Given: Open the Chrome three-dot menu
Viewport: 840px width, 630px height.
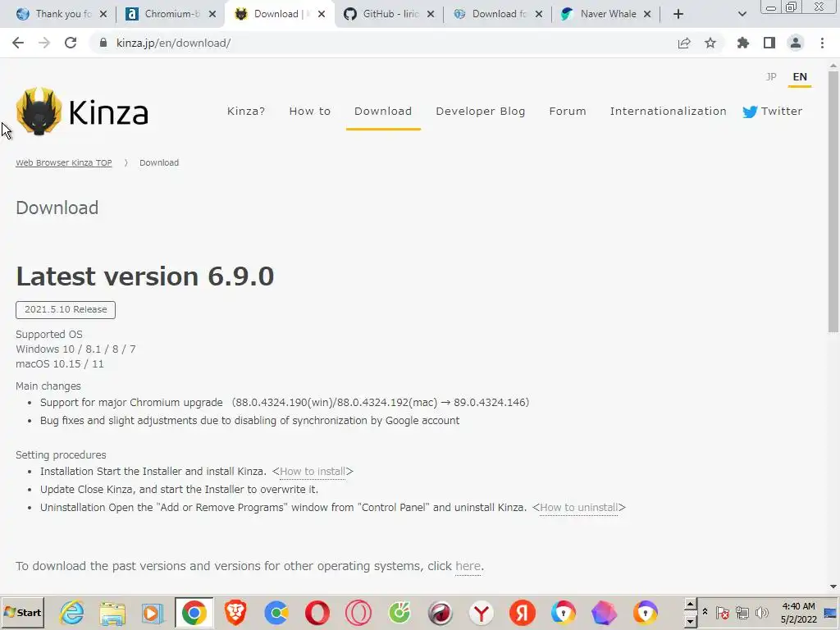Looking at the screenshot, I should coord(822,43).
